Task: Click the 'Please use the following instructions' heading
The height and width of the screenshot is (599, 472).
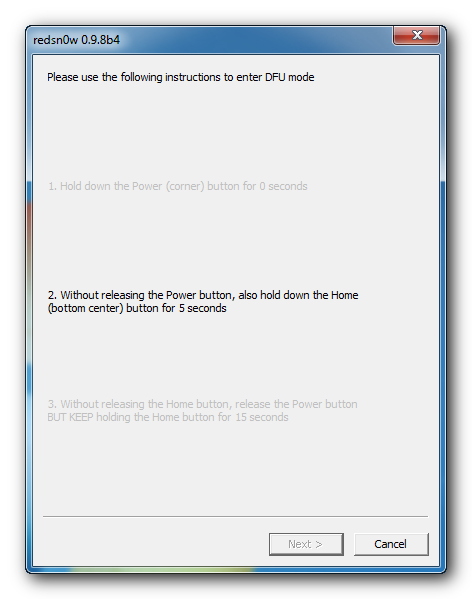Action: click(x=181, y=77)
